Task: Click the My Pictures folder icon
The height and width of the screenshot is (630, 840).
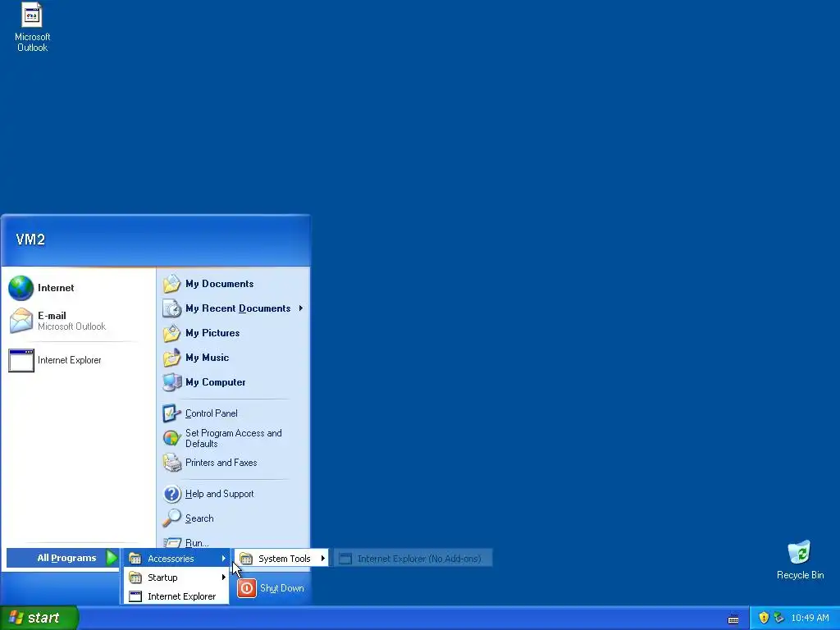Action: (172, 333)
